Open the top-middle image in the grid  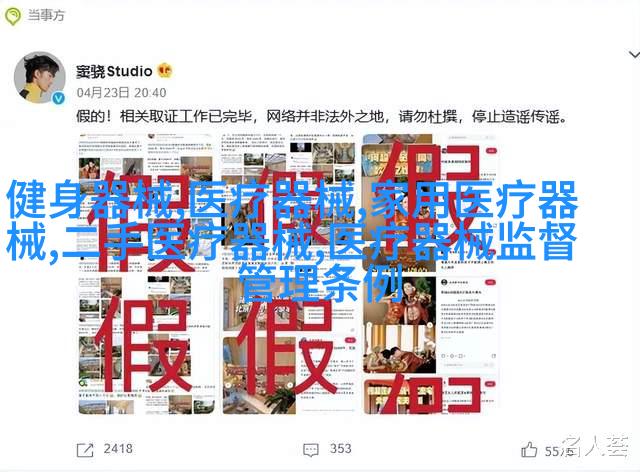[289, 203]
